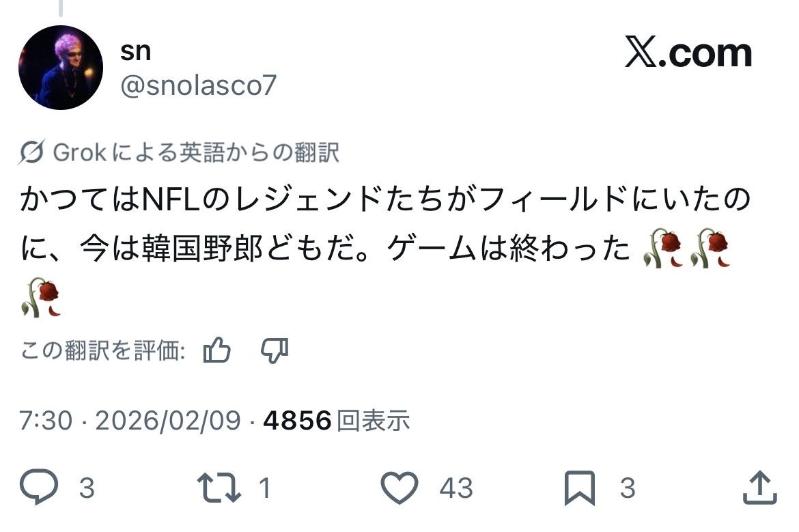Click the Grok translation slashed-circle icon
This screenshot has height=532, width=799.
pos(33,154)
